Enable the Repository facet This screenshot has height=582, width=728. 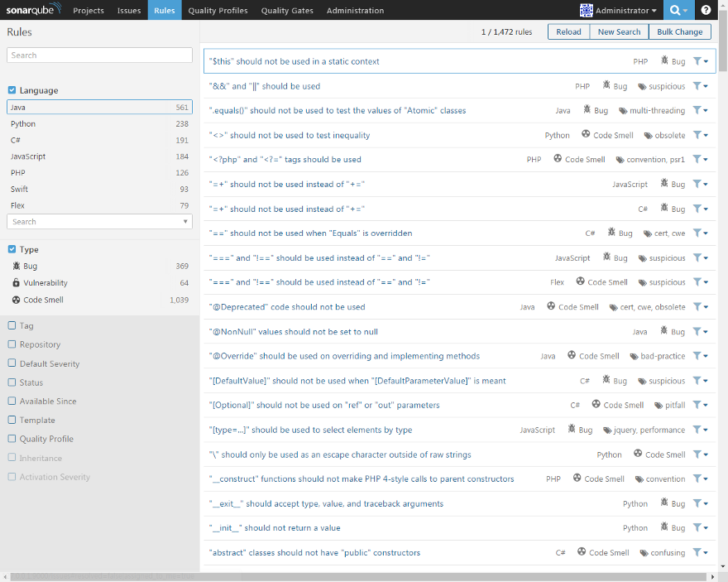(x=12, y=344)
